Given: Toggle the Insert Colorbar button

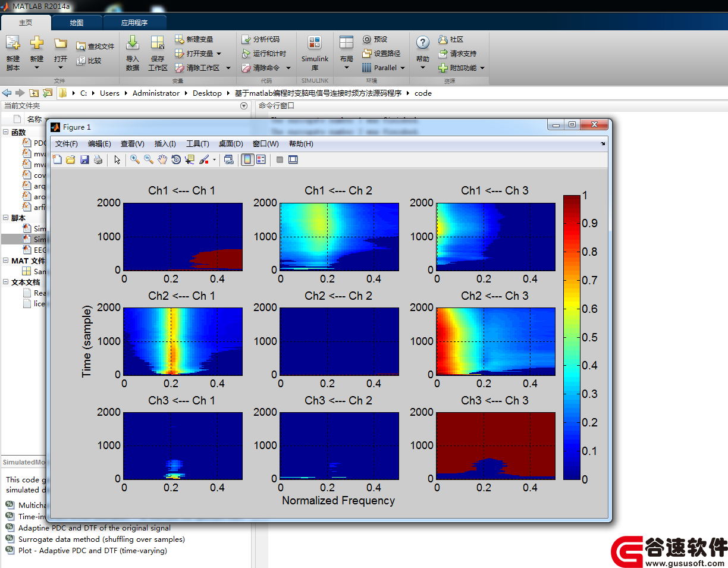Looking at the screenshot, I should pyautogui.click(x=247, y=159).
